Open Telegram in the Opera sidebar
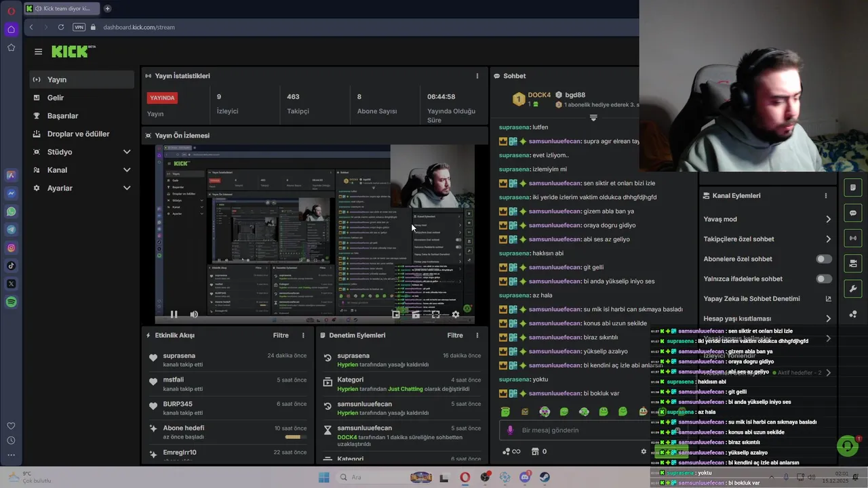868x488 pixels. (11, 230)
